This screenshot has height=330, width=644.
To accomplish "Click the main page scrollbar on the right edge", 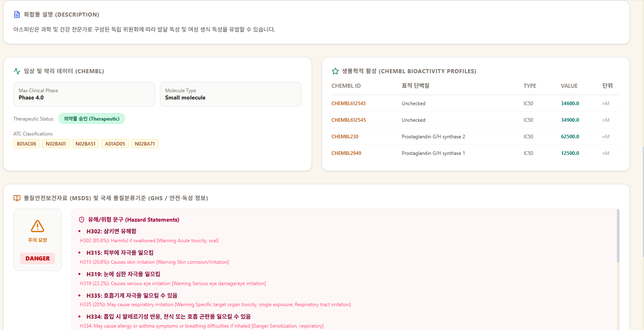I will coord(642,201).
